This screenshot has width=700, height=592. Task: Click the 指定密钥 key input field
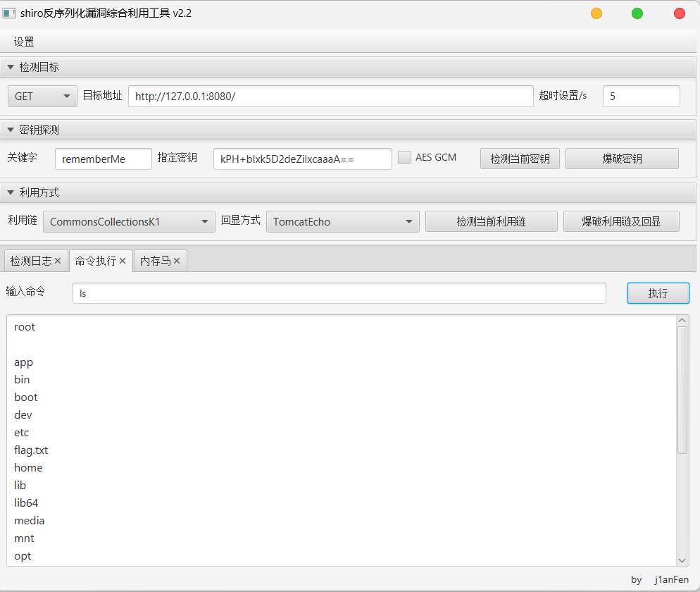[x=303, y=159]
